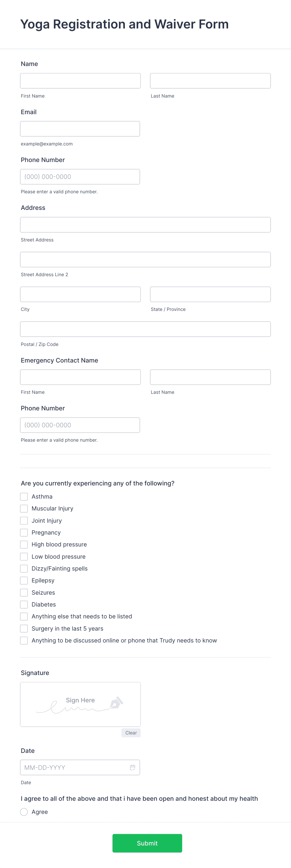Click the pen icon in signature field
The image size is (291, 868).
(116, 703)
